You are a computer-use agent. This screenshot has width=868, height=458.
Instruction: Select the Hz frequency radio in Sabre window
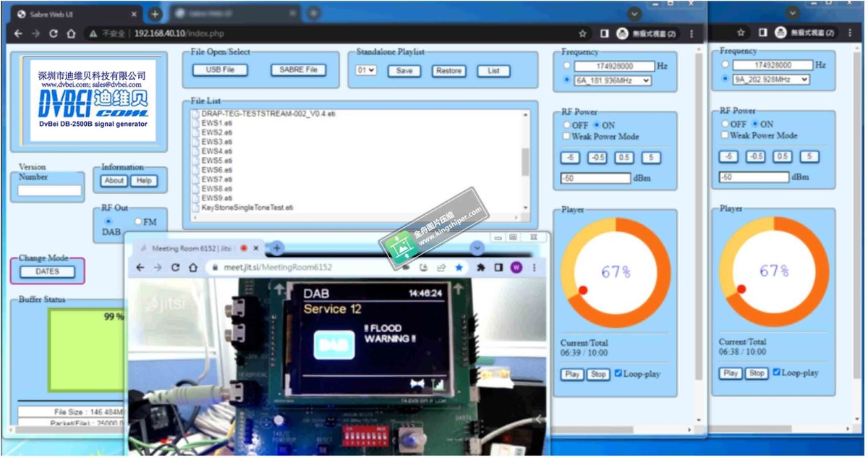(567, 66)
